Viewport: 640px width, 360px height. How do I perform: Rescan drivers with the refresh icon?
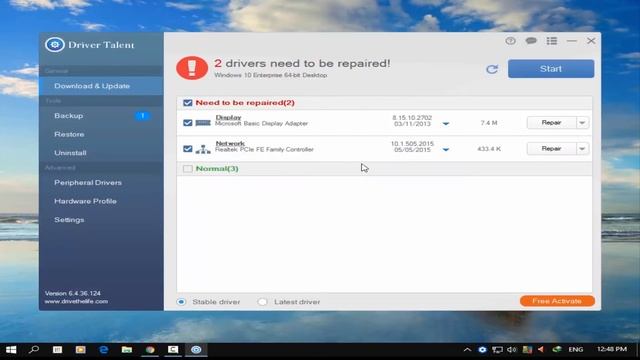tap(492, 69)
